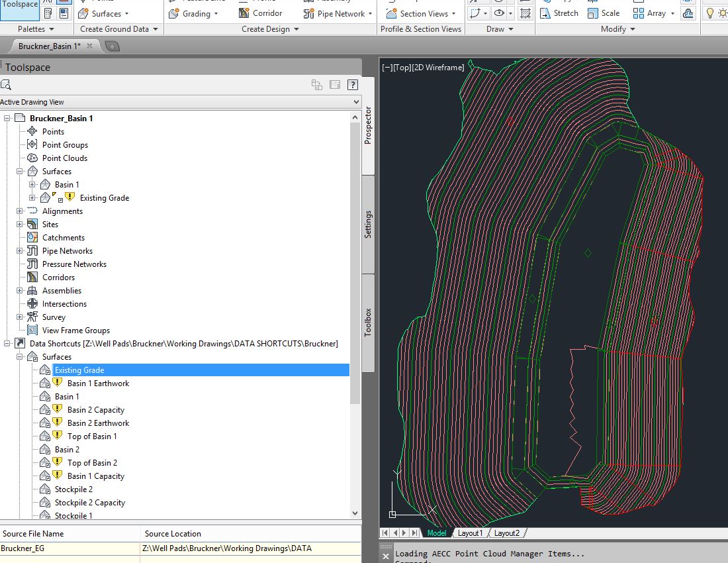Select Stockpile 2 data shortcut surface
The height and width of the screenshot is (563, 728).
click(73, 489)
